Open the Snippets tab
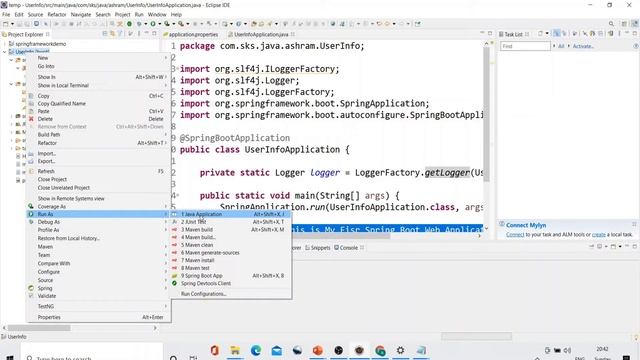The width and height of the screenshot is (640, 360). (317, 248)
